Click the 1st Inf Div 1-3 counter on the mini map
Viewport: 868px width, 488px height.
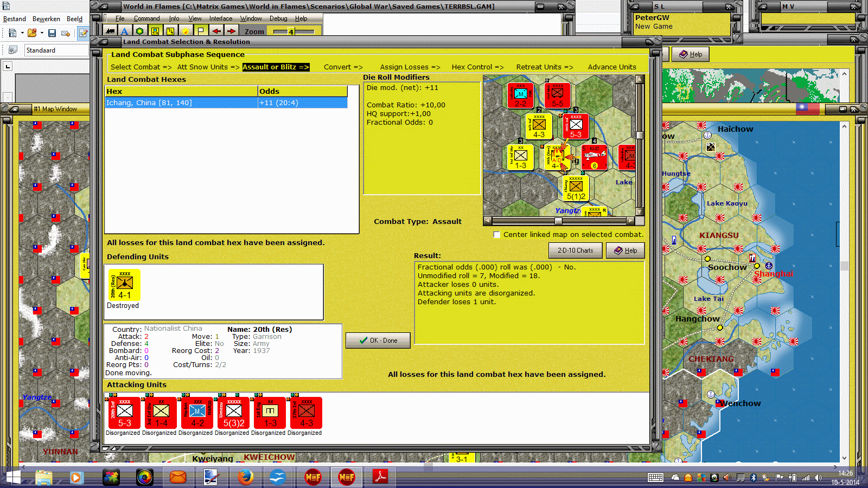pyautogui.click(x=520, y=157)
